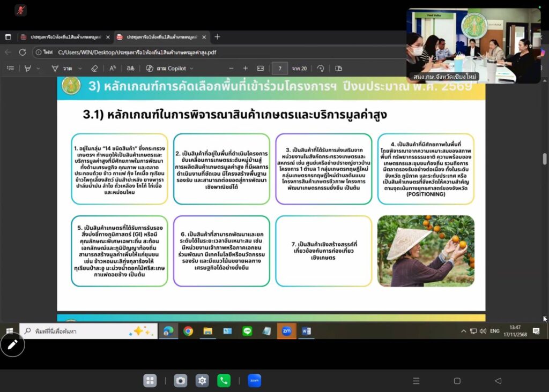Select the eraser tool in PDF toolbar

(94, 69)
